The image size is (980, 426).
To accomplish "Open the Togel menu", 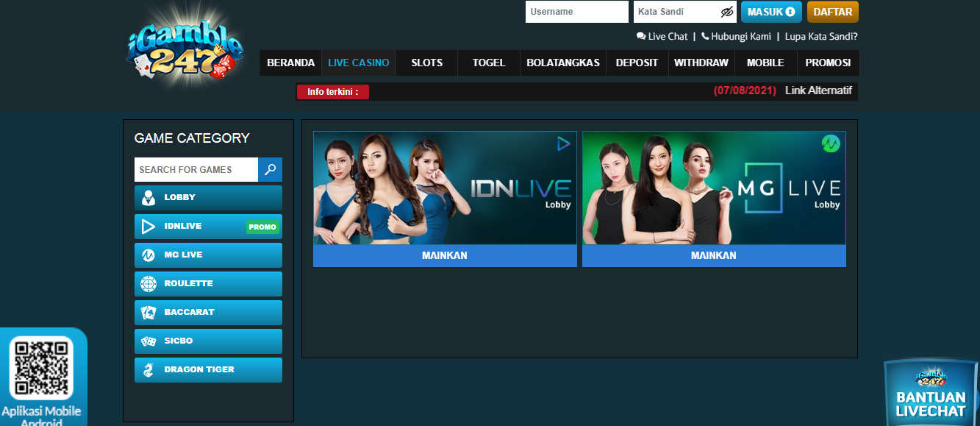I will 489,63.
